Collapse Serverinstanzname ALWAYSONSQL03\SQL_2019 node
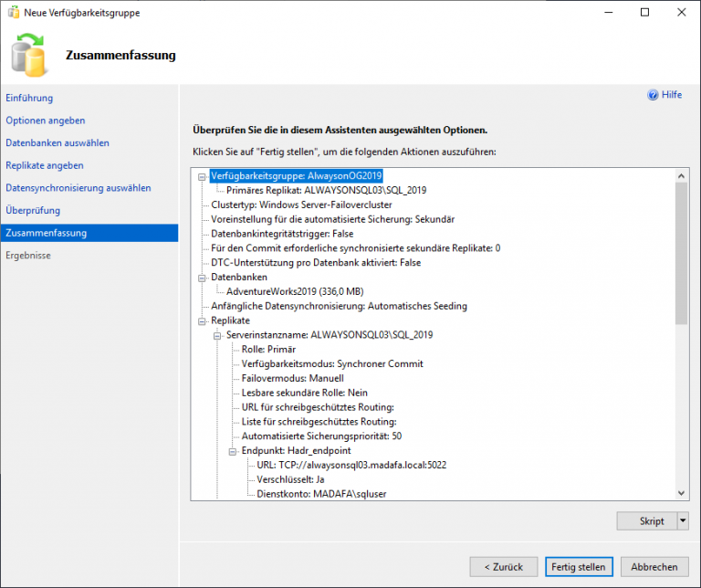Viewport: 701px width, 588px height. click(217, 336)
